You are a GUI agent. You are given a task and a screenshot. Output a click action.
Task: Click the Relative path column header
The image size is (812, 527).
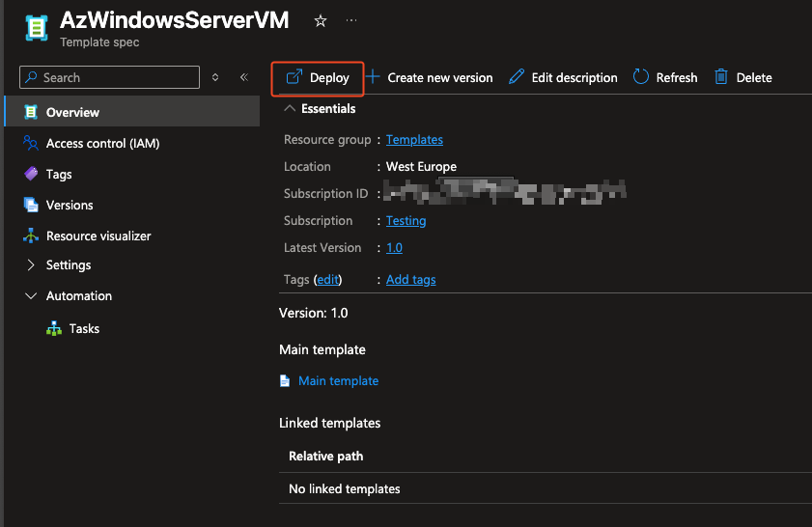(x=325, y=457)
